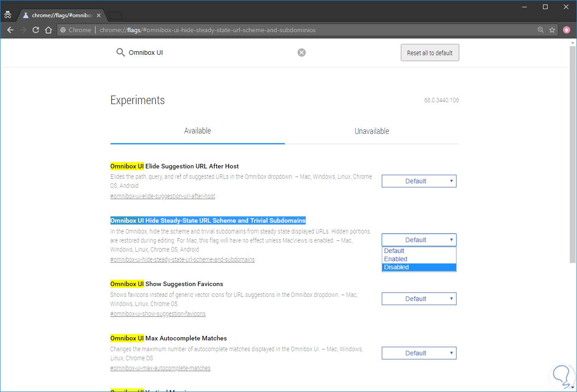Open the new tab button
The height and width of the screenshot is (392, 577).
(116, 16)
